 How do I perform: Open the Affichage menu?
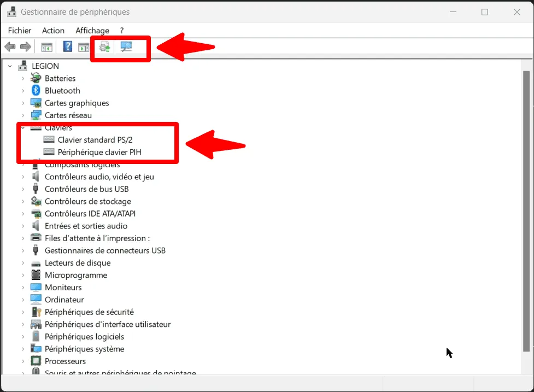point(92,30)
